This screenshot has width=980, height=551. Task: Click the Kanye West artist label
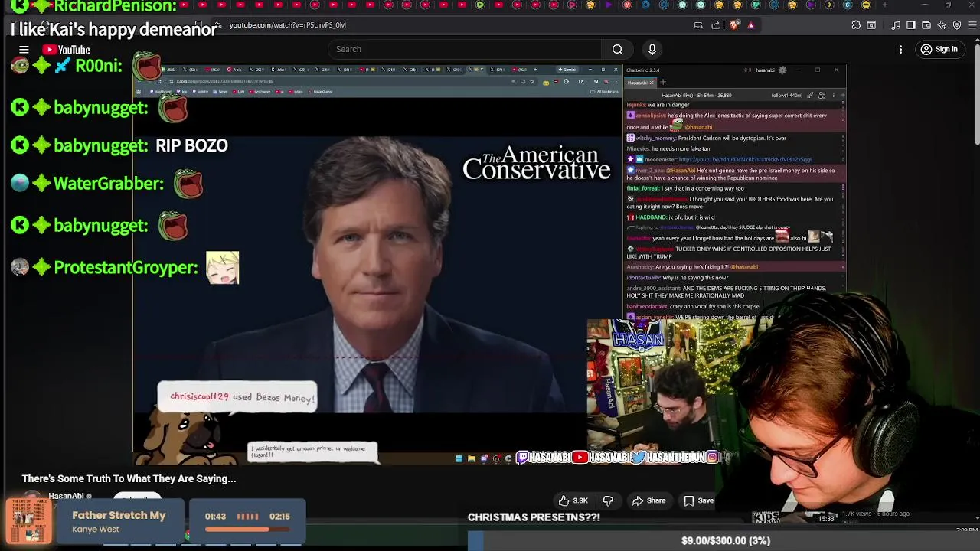96,529
